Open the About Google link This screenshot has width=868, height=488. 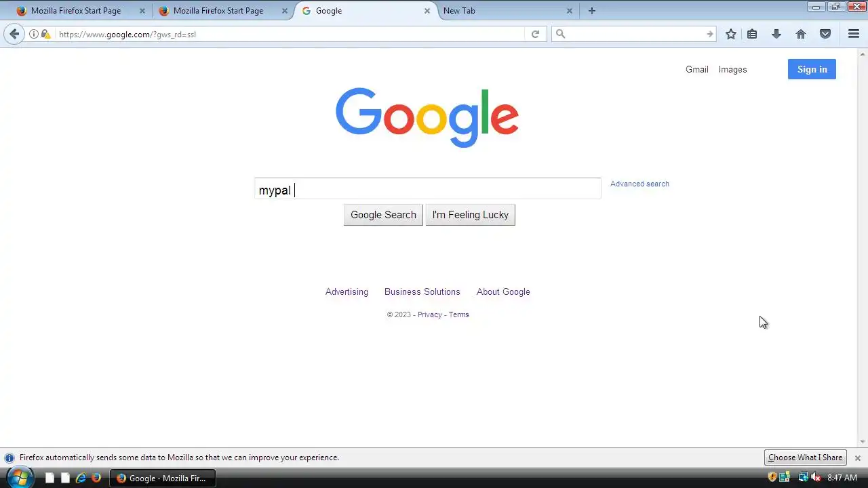point(503,291)
